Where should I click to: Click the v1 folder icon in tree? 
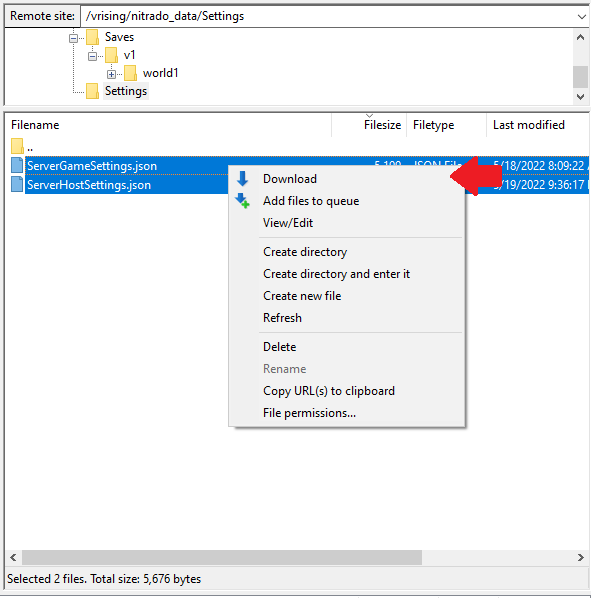pos(111,55)
